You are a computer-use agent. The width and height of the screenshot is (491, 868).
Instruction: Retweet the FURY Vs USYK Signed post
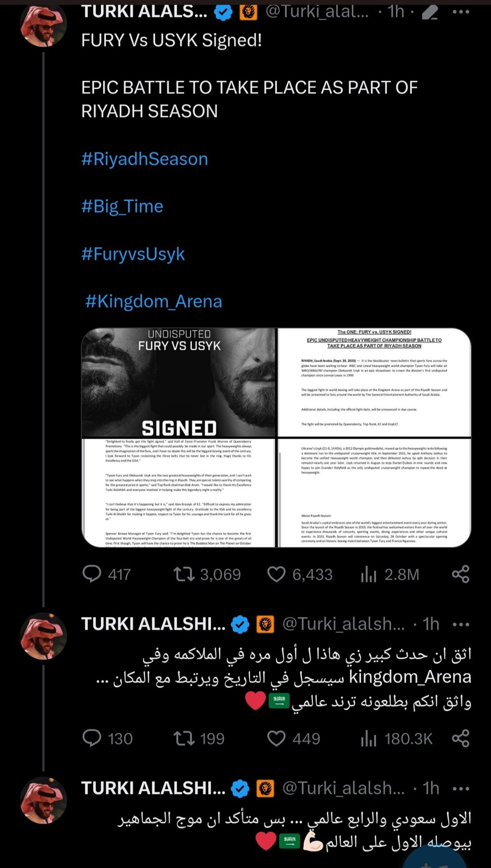click(x=184, y=574)
